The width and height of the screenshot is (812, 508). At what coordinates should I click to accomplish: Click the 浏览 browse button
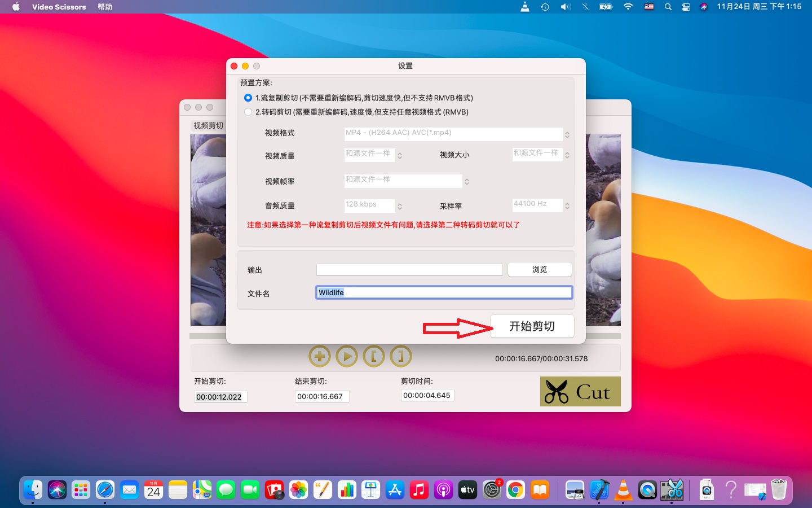pos(540,270)
